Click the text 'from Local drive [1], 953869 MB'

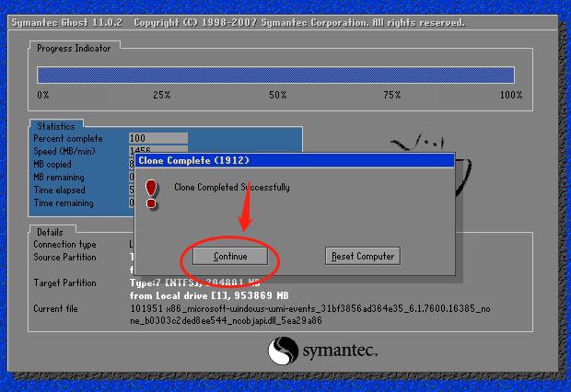click(x=209, y=295)
